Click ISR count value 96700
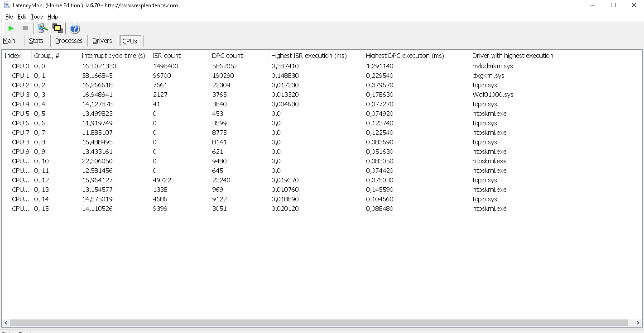 (x=162, y=76)
